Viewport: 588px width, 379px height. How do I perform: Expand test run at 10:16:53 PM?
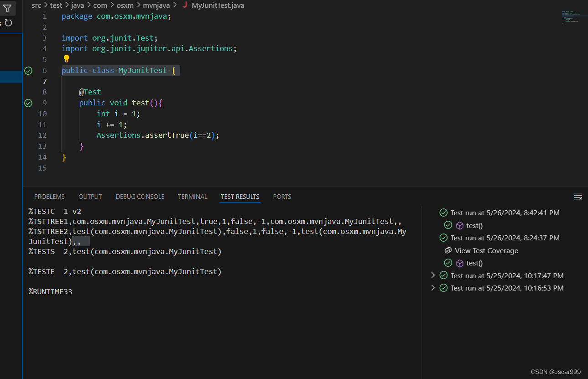433,288
